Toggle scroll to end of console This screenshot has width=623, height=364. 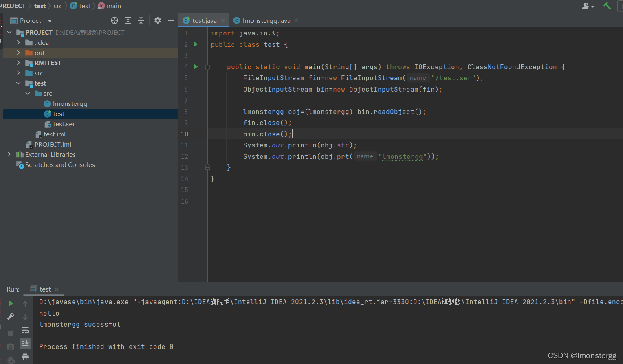coord(25,344)
